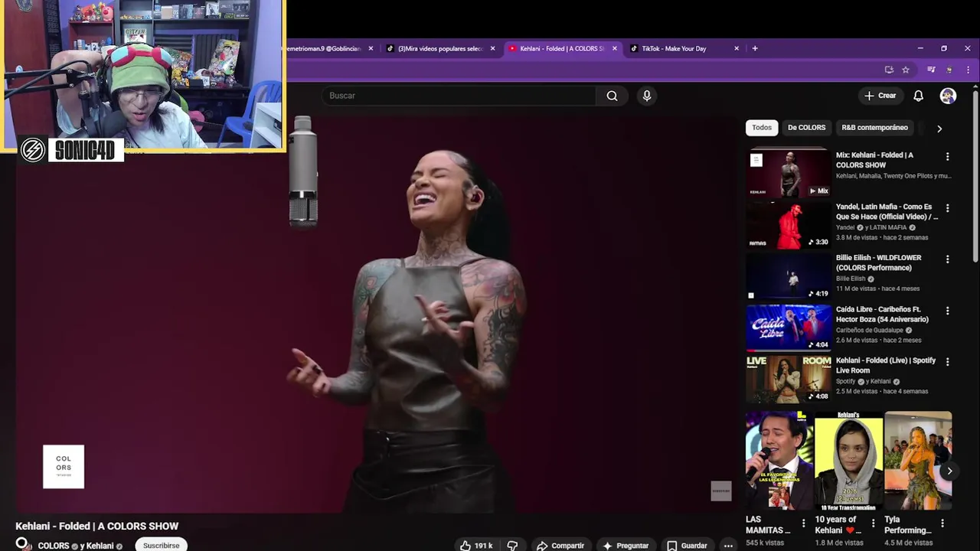Open Yandel Como Es Que Se Hace thumbnail
This screenshot has width=980, height=551.
click(789, 224)
